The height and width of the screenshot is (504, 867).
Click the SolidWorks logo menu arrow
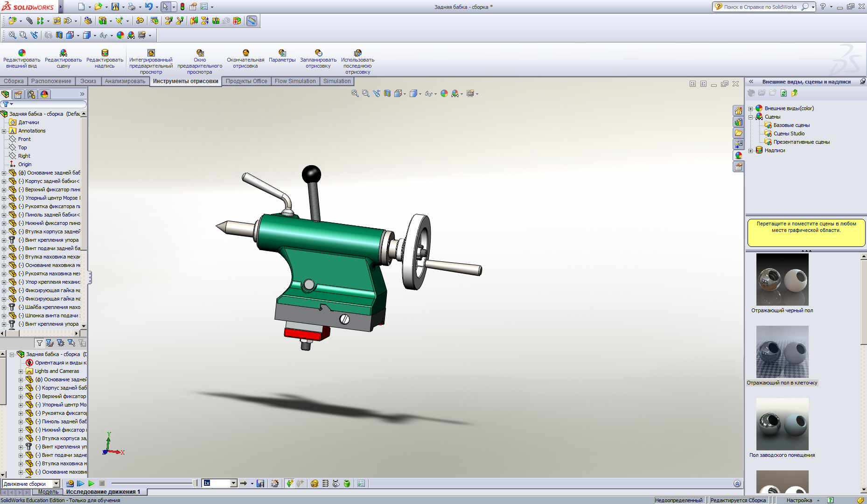click(x=60, y=7)
